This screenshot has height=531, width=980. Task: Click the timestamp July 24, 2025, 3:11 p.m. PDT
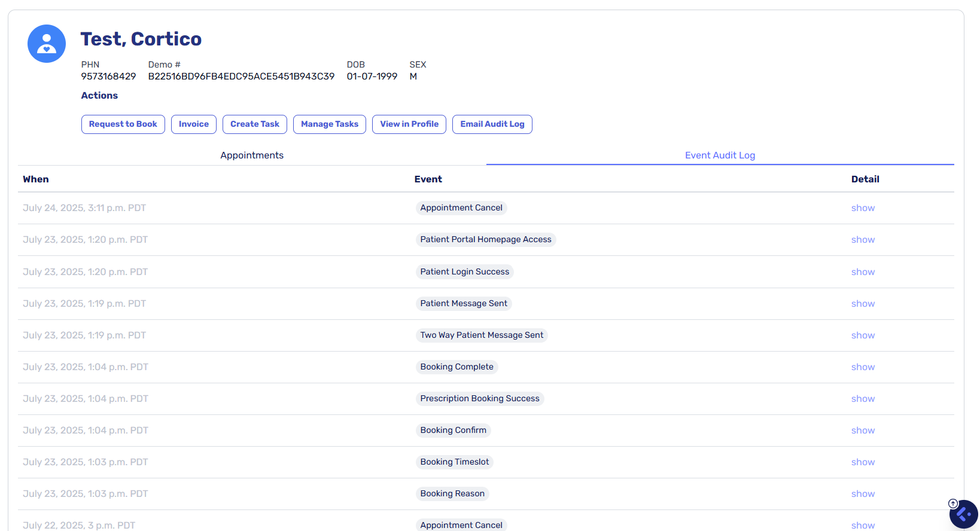[84, 208]
